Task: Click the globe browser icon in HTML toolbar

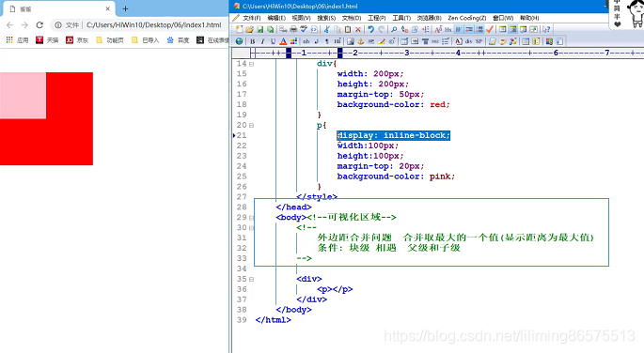Action: click(x=239, y=41)
